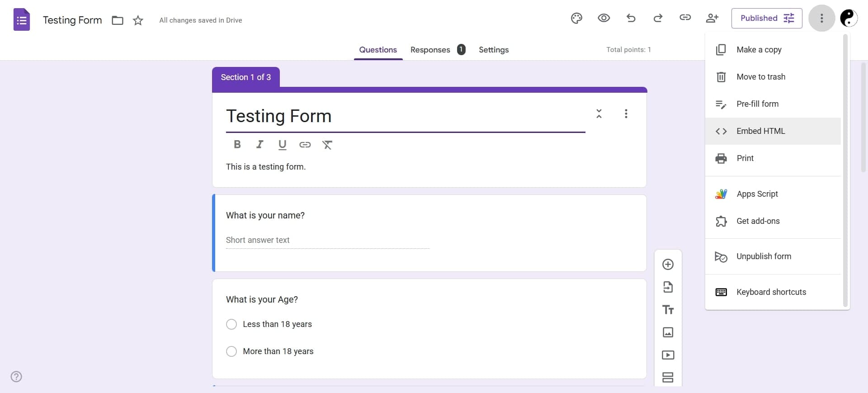Import questions icon

[x=668, y=287]
